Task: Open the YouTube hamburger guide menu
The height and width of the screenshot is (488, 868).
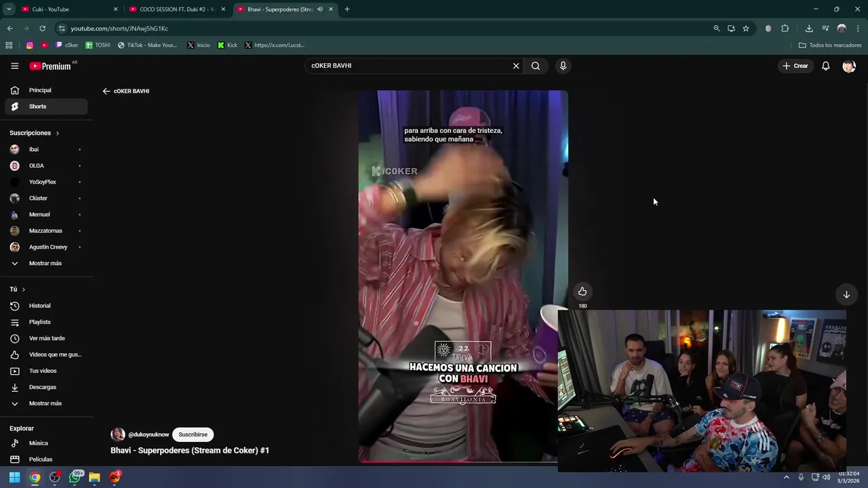Action: 14,66
